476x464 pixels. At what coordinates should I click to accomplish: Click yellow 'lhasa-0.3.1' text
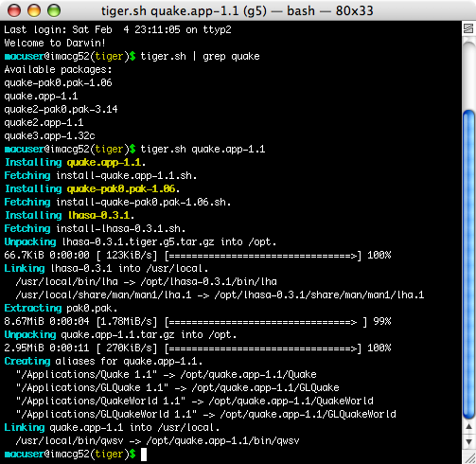tap(99, 215)
